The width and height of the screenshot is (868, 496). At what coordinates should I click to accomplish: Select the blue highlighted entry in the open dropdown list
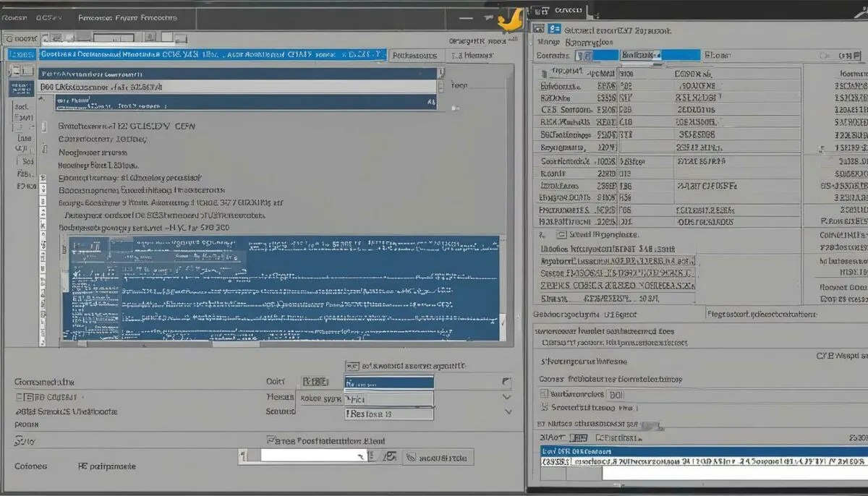pyautogui.click(x=388, y=383)
